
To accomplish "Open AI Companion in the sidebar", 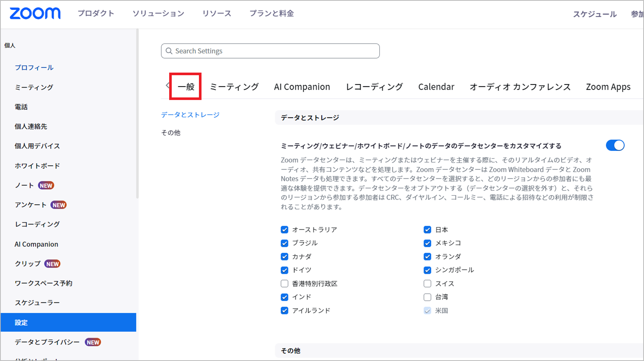I will (37, 244).
